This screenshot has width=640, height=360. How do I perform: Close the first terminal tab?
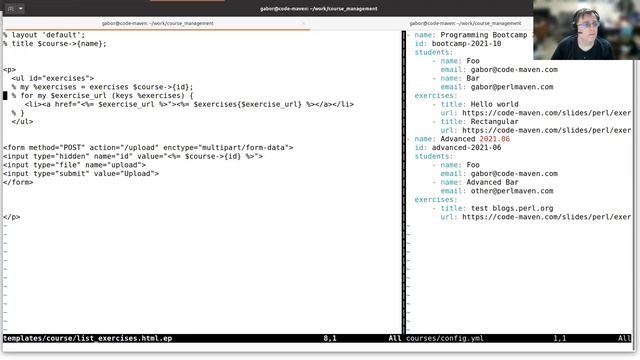(303, 24)
